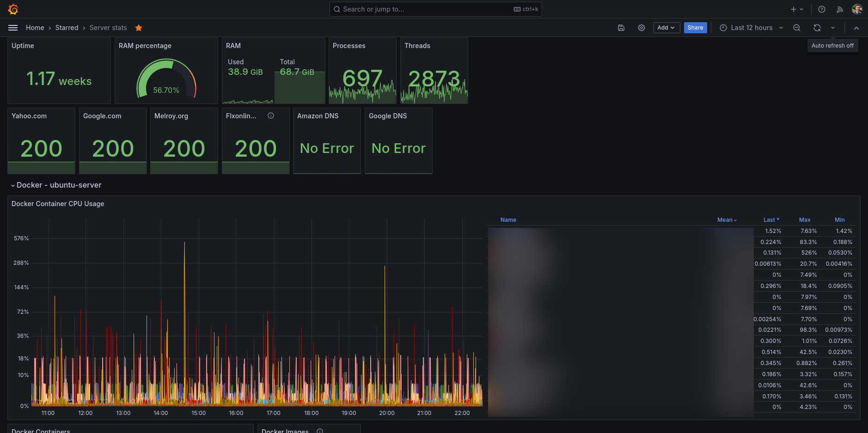The image size is (868, 433).
Task: Click the info icon on Flxonlin panel
Action: tap(271, 116)
